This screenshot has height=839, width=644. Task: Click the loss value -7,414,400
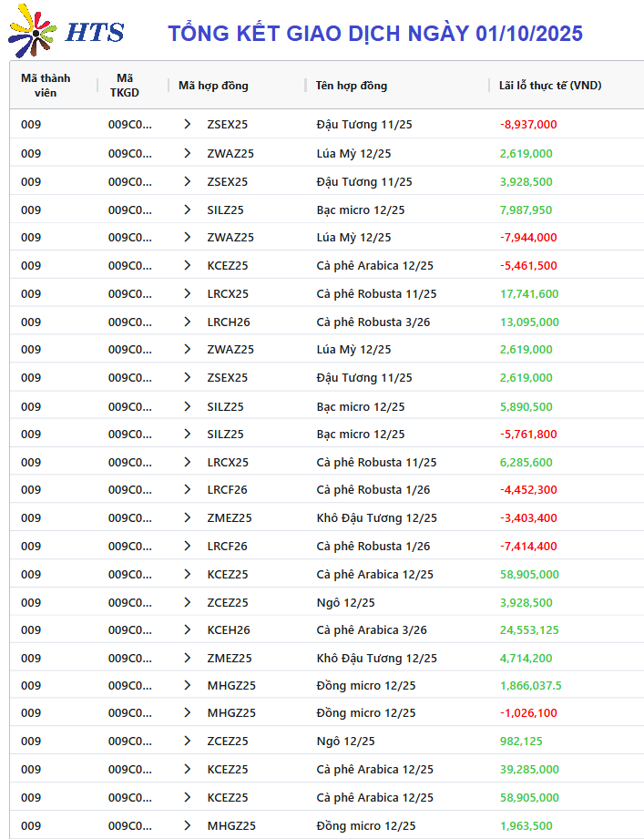tap(528, 546)
